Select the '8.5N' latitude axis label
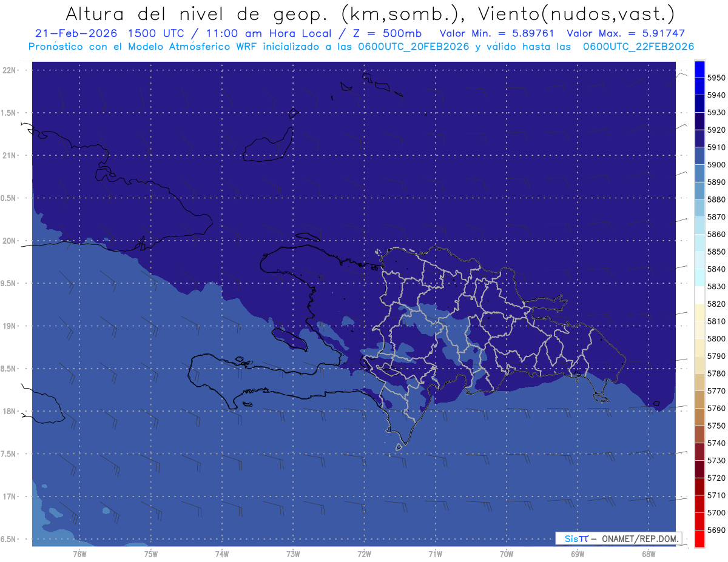This screenshot has height=562, width=728. pos(9,369)
